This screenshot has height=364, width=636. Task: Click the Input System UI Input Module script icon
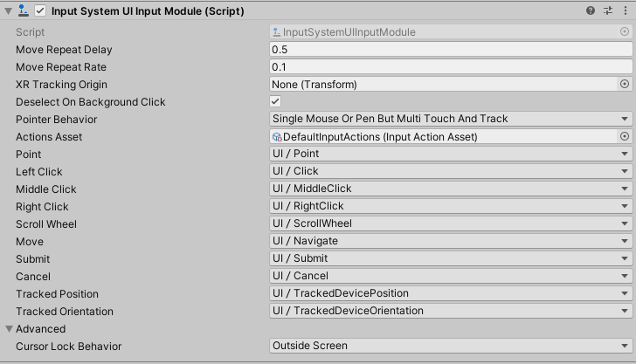coord(24,10)
